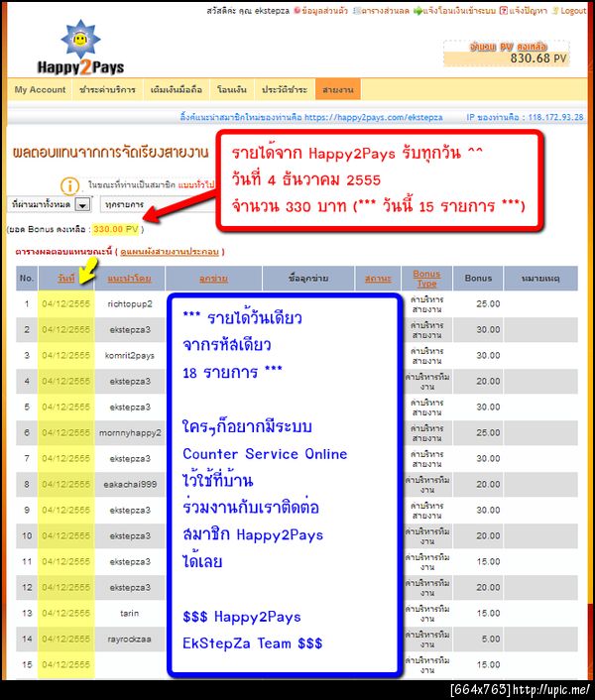Sort table by ลูกข่าย column header
595x700 pixels.
(213, 279)
